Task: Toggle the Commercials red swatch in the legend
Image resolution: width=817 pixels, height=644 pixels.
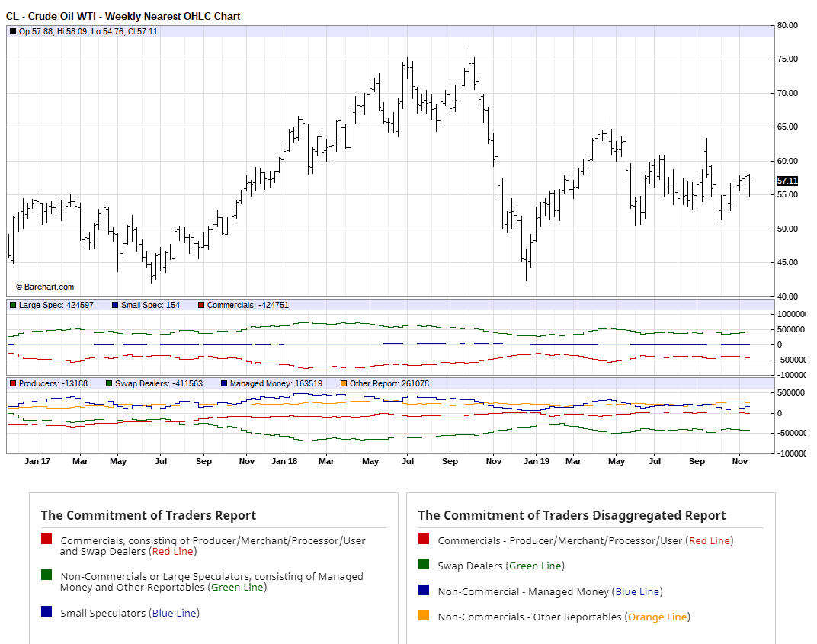Action: tap(46, 540)
